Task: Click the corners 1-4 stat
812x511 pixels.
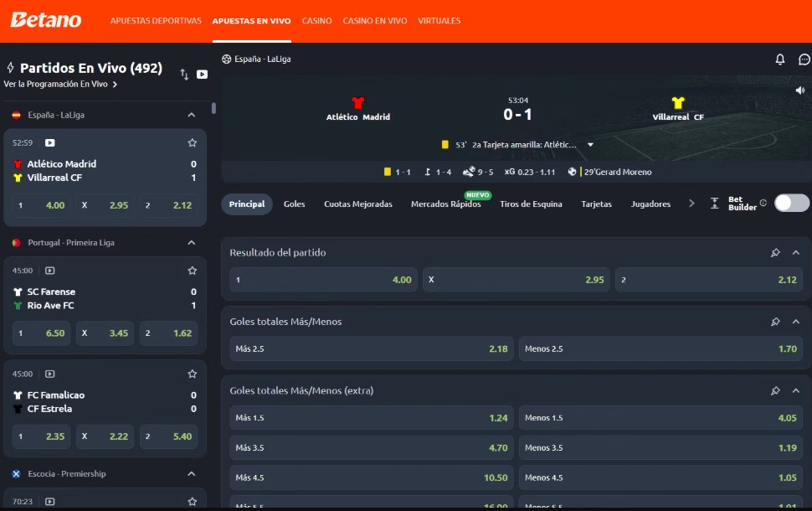Action: click(438, 172)
